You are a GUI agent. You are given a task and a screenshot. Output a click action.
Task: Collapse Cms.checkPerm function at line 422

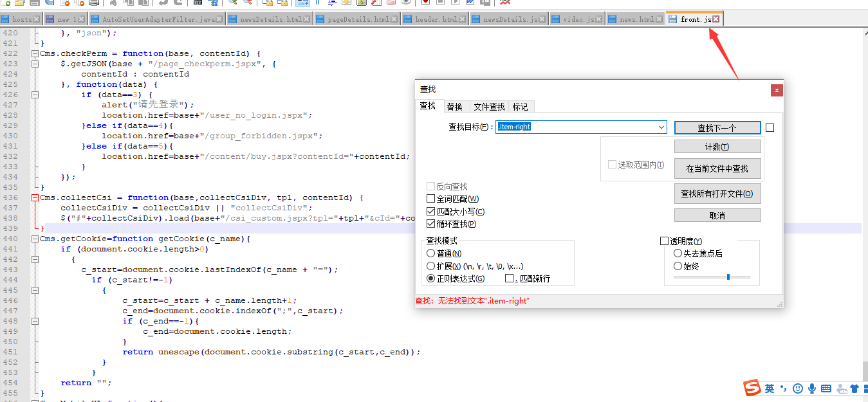(35, 53)
